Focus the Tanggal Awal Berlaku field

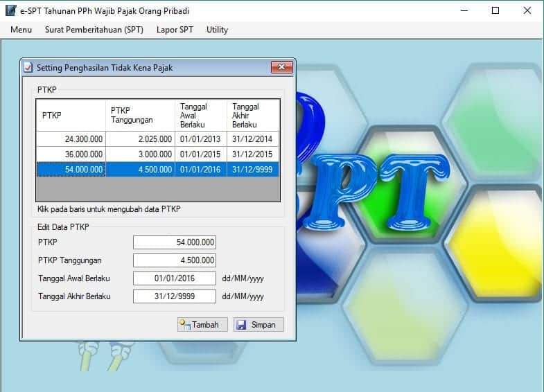click(x=175, y=278)
